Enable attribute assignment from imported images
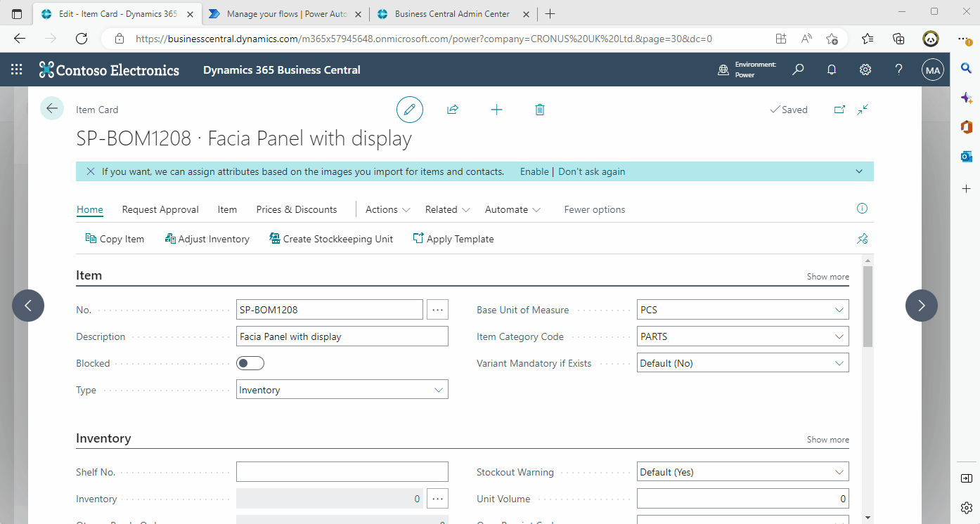 pos(534,171)
